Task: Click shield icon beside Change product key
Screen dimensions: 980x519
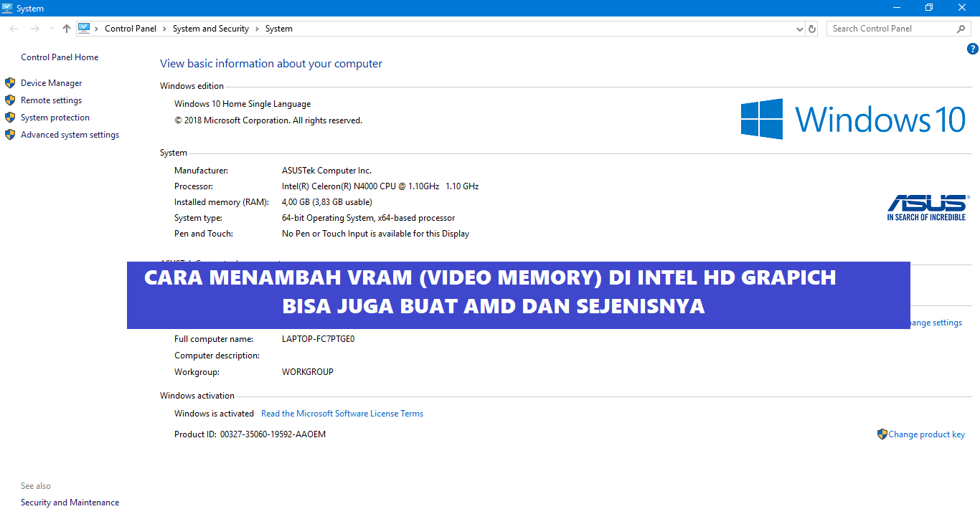Action: point(882,434)
